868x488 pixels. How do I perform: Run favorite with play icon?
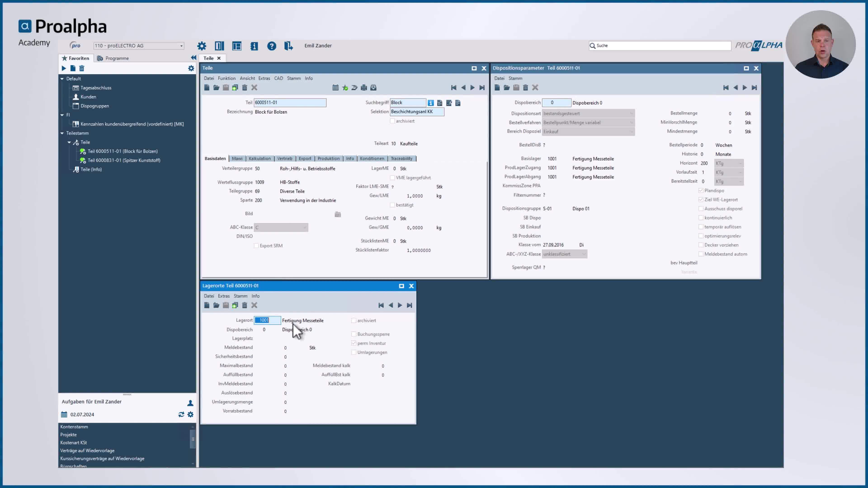tap(64, 68)
